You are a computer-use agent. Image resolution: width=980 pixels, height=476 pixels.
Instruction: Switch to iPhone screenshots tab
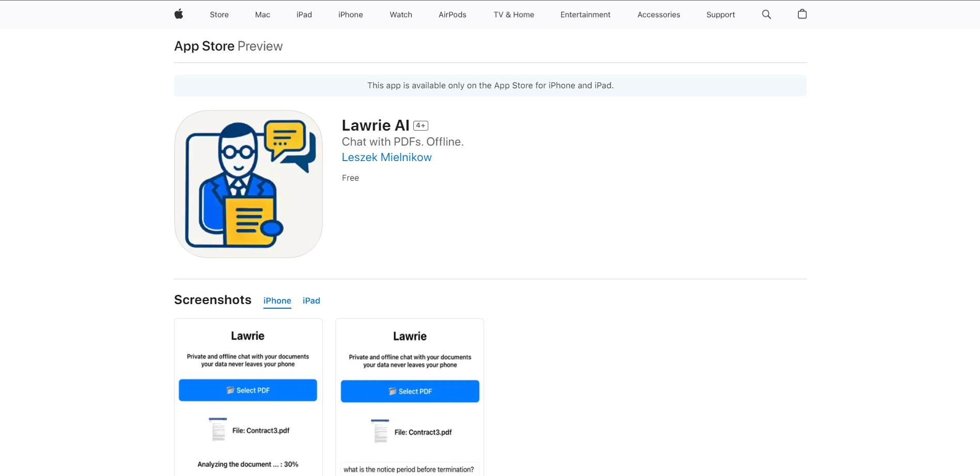pyautogui.click(x=277, y=301)
